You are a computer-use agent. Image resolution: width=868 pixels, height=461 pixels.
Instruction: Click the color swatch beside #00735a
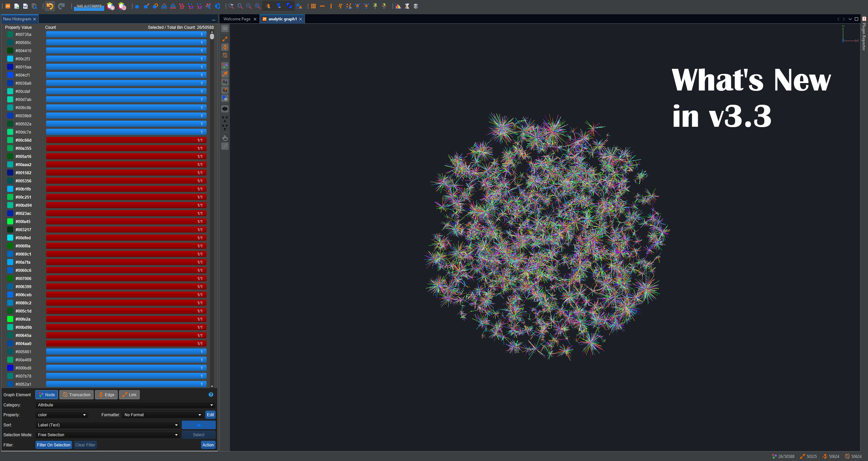[10, 34]
